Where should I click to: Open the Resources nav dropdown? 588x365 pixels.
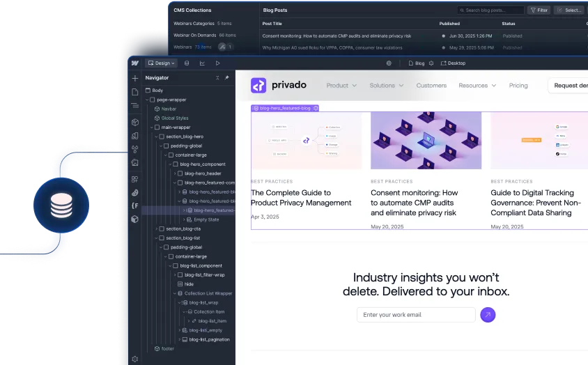point(477,86)
